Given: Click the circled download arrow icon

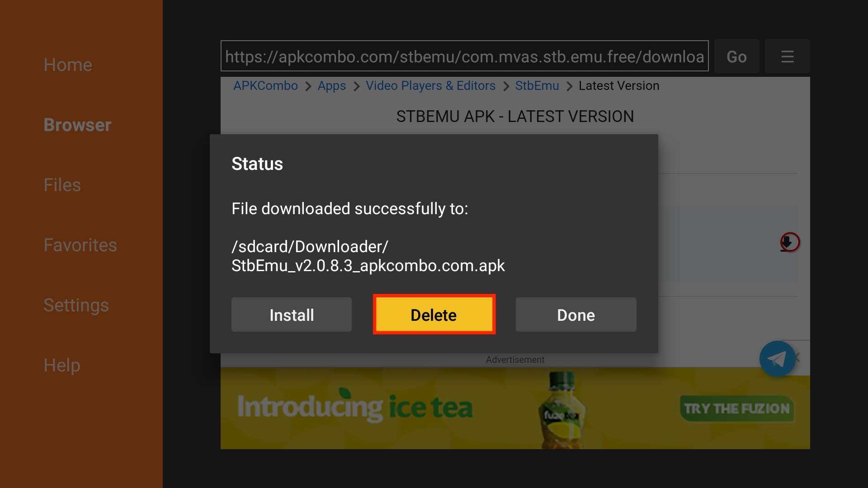Looking at the screenshot, I should 789,242.
